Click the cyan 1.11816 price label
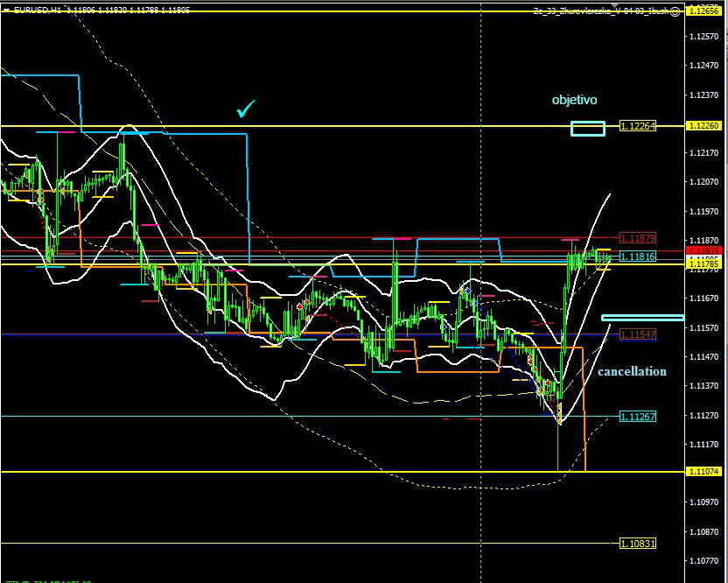 tap(637, 256)
